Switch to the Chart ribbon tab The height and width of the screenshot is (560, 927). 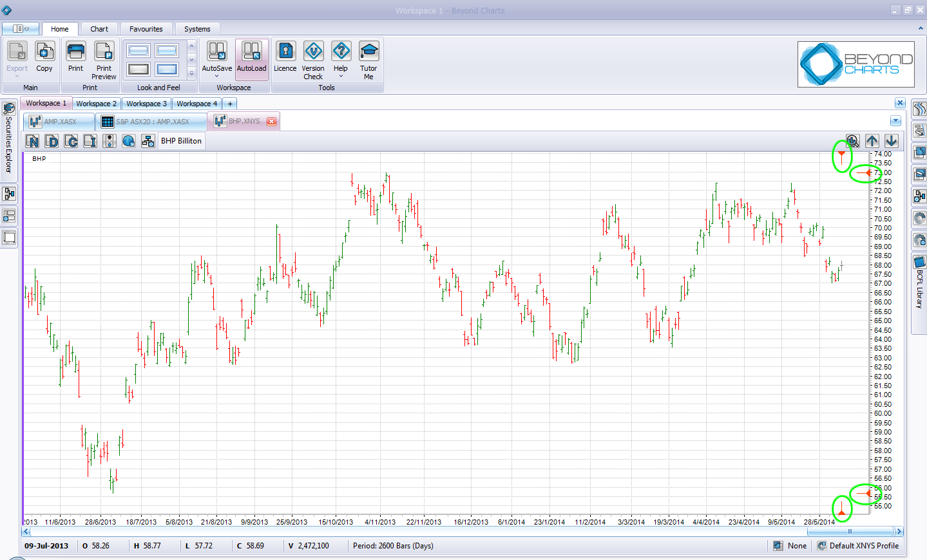coord(99,29)
